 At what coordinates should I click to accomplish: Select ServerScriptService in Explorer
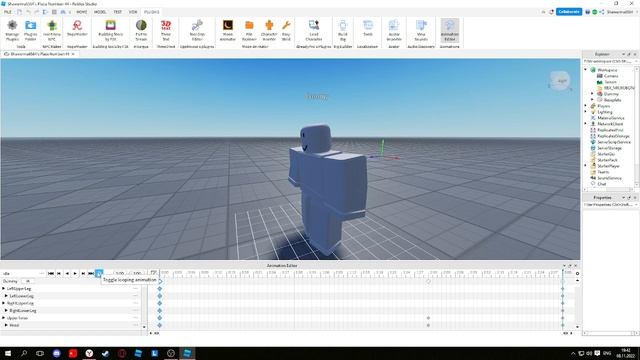(x=614, y=142)
